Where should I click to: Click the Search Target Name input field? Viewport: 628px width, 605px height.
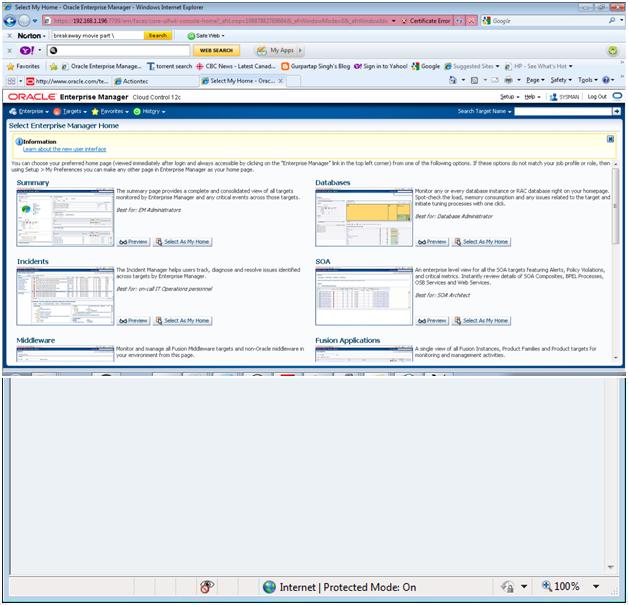coord(563,111)
